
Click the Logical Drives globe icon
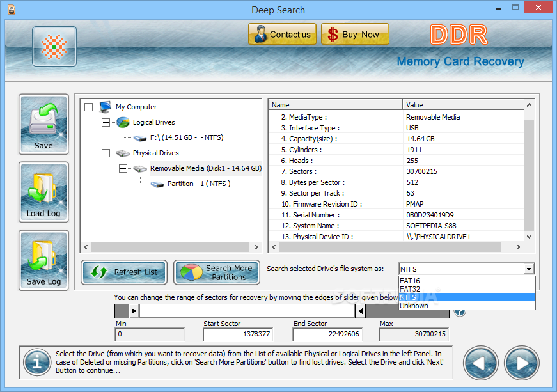point(123,122)
